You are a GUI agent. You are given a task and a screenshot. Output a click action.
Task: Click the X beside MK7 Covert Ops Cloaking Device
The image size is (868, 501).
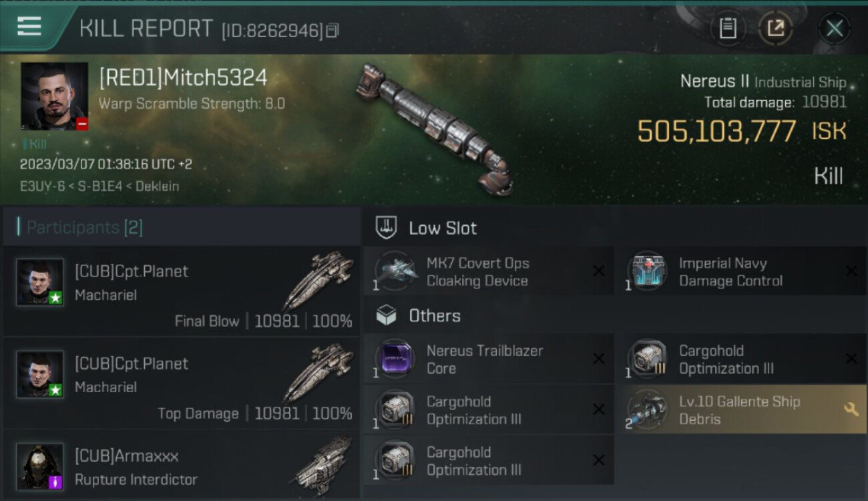pyautogui.click(x=599, y=271)
